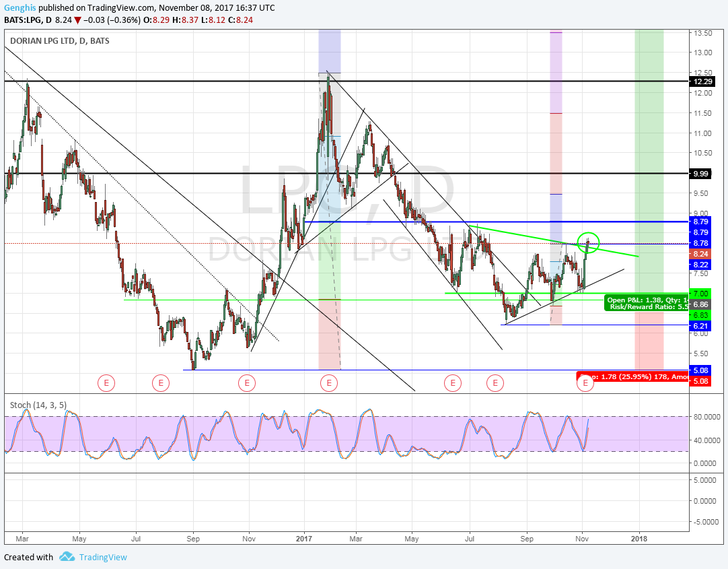Click the 40.0000 stochastic scale value
The width and height of the screenshot is (728, 569).
707,440
